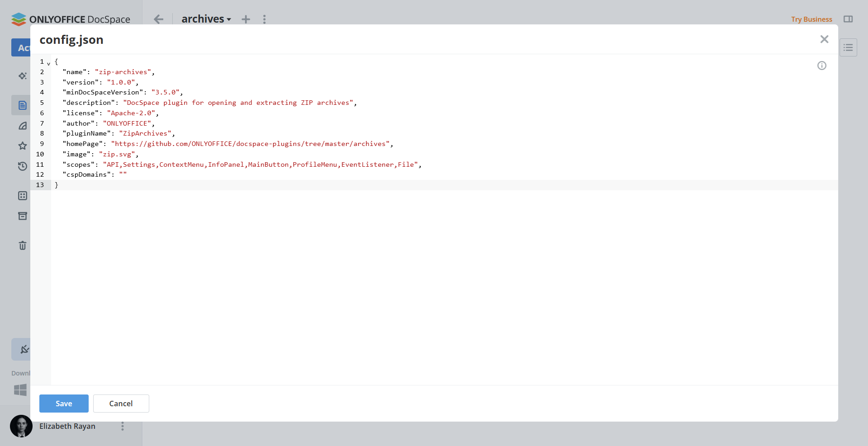Click the Windows download icon
Viewport: 868px width, 446px height.
19,390
